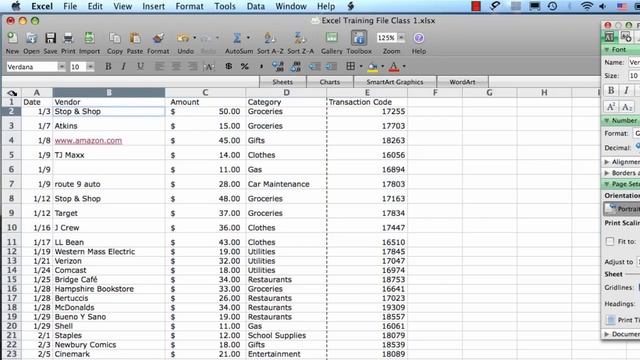Open the font size dropdown arrow
Viewport: 640px width, 360px height.
pos(90,67)
